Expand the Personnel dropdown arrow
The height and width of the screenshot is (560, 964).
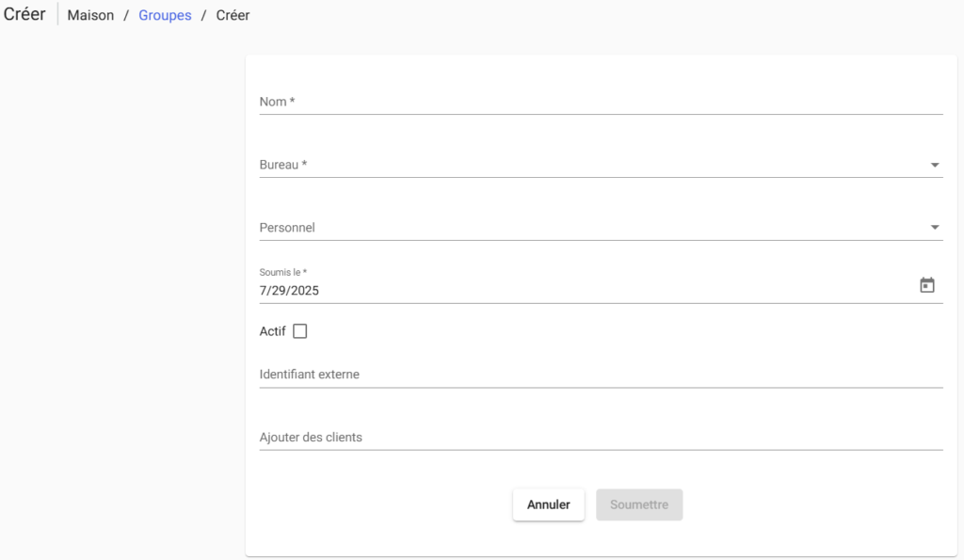point(935,228)
